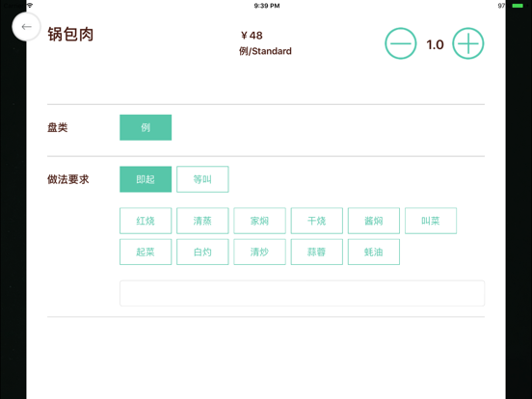The width and height of the screenshot is (532, 399).
Task: Tap the 盘类 section label
Action: tap(57, 127)
